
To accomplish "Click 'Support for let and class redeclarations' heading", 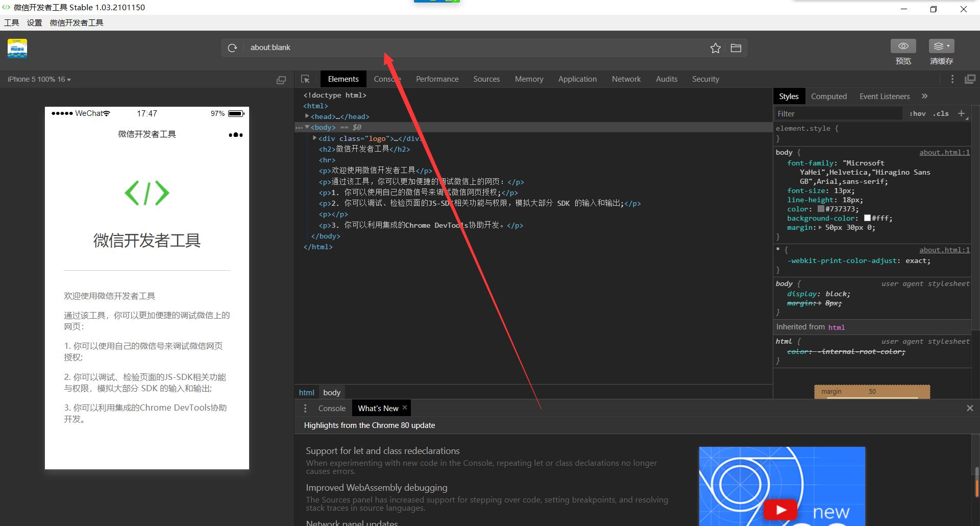I will [x=383, y=451].
